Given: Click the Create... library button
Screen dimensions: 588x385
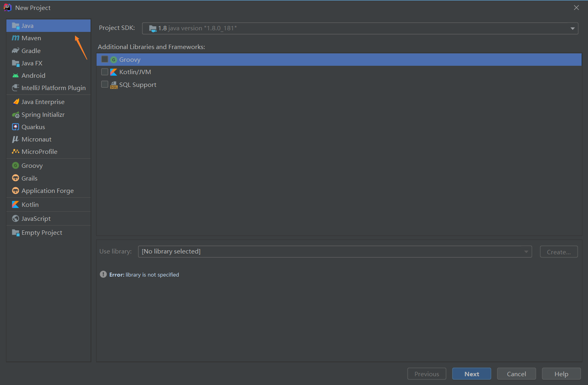Looking at the screenshot, I should tap(559, 252).
